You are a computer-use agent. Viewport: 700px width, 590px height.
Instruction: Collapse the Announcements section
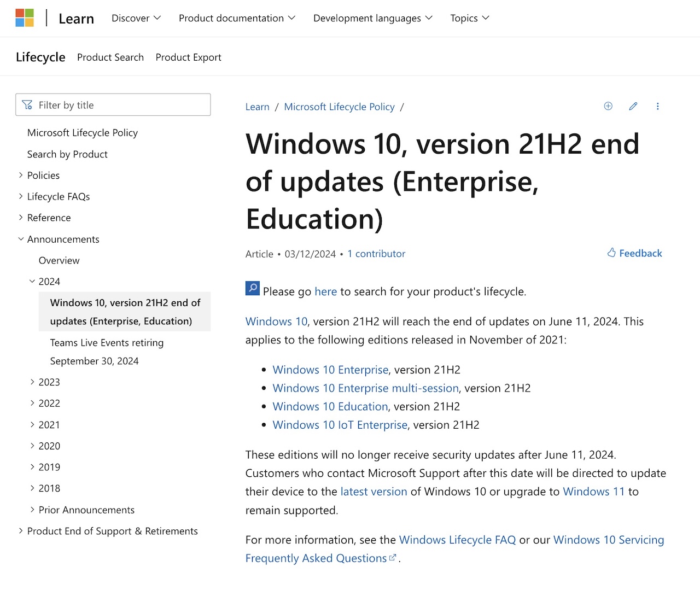tap(21, 239)
